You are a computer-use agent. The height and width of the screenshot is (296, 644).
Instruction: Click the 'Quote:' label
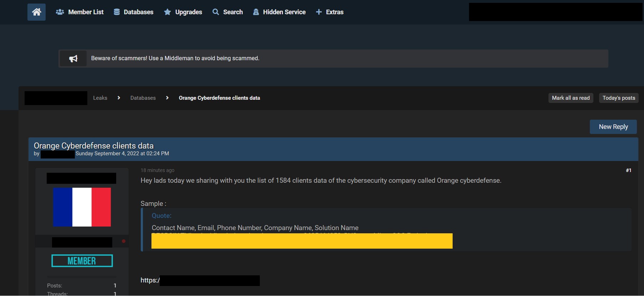click(161, 215)
